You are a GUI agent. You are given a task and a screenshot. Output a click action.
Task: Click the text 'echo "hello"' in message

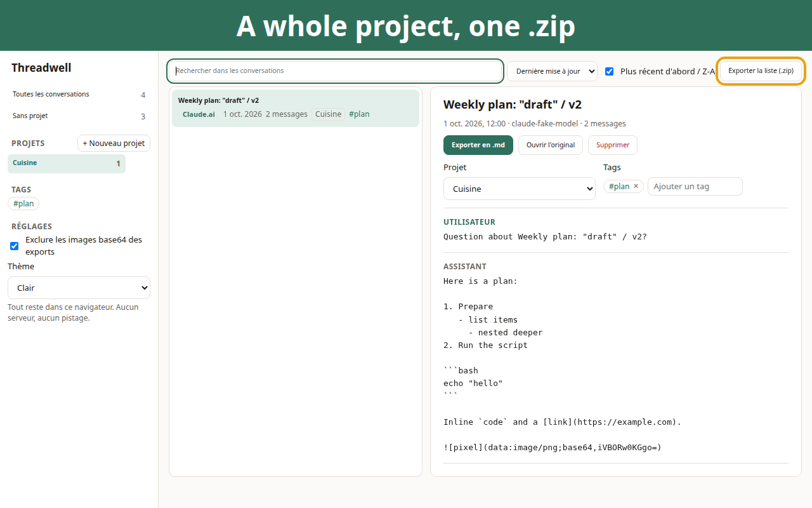coord(473,384)
